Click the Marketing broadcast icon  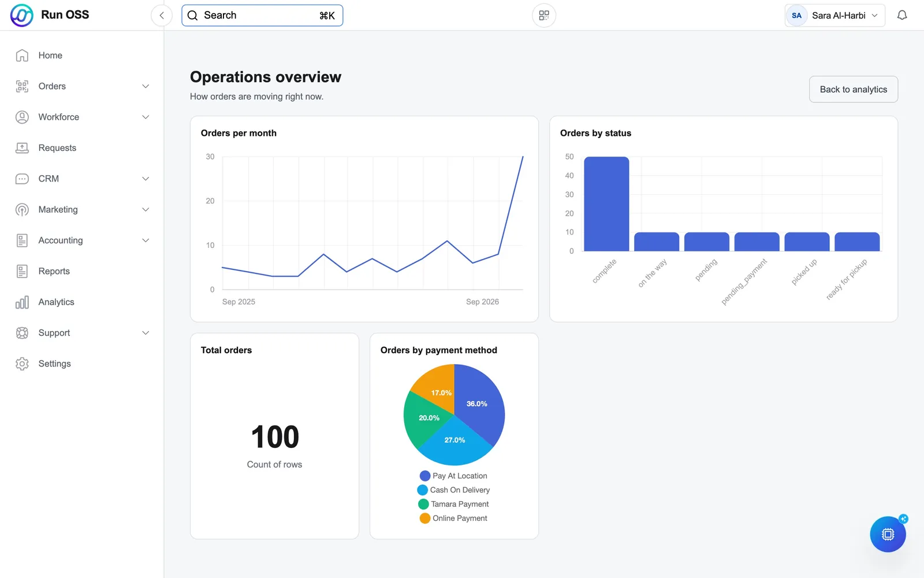(x=22, y=210)
